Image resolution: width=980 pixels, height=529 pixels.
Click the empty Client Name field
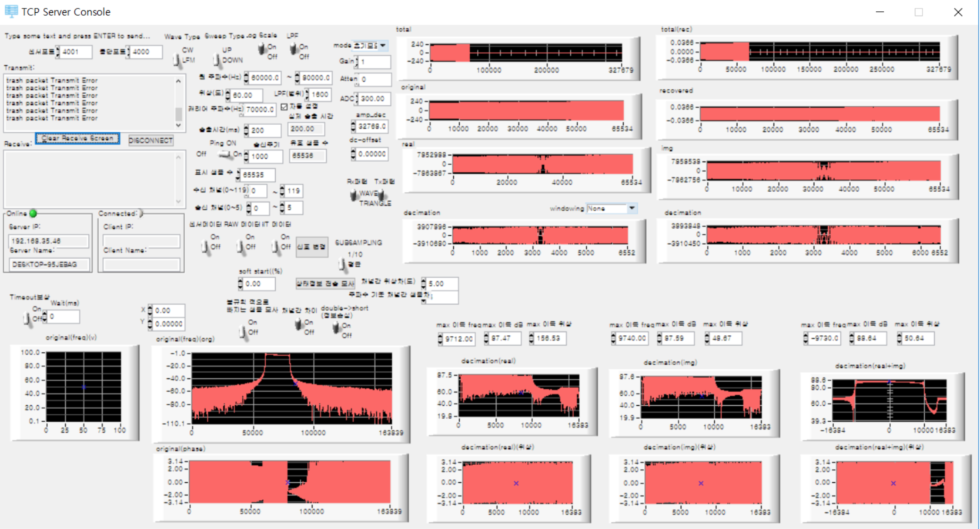pyautogui.click(x=141, y=264)
